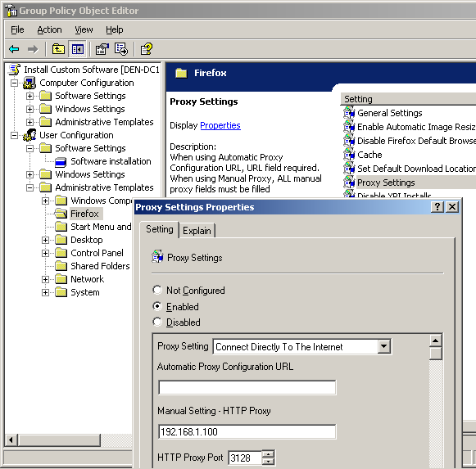Open the View menu
Image resolution: width=476 pixels, height=469 pixels.
pyautogui.click(x=84, y=29)
